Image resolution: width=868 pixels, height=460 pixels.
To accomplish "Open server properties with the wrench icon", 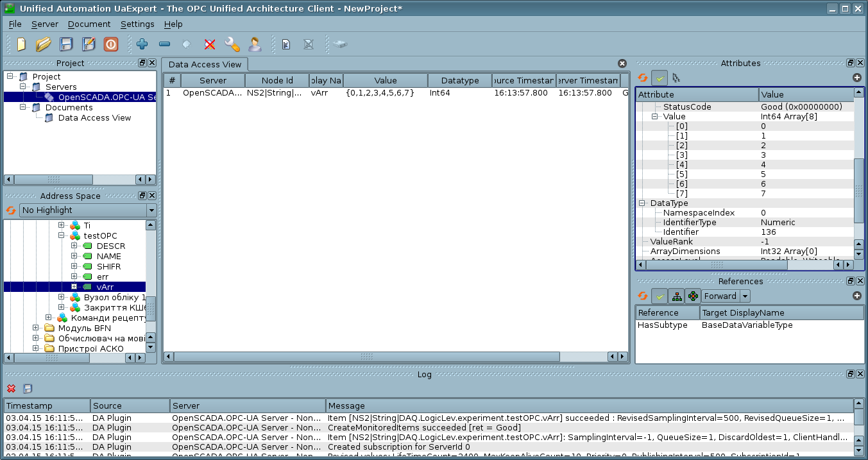I will click(232, 44).
